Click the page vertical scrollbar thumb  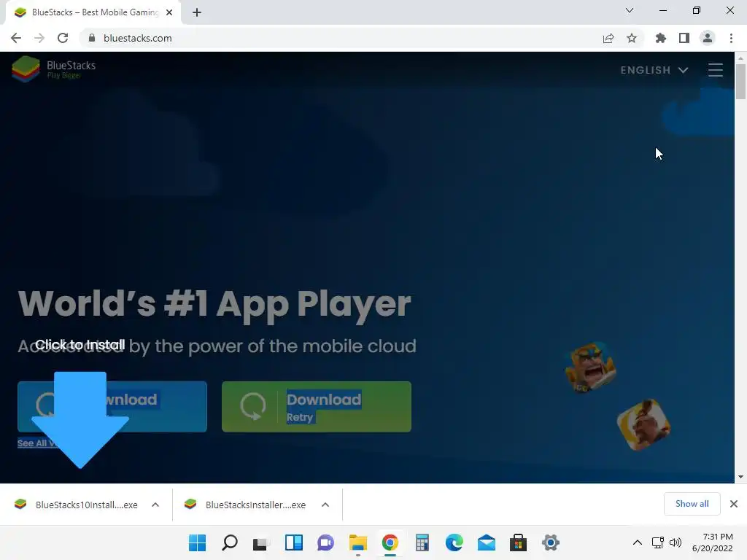(x=740, y=82)
